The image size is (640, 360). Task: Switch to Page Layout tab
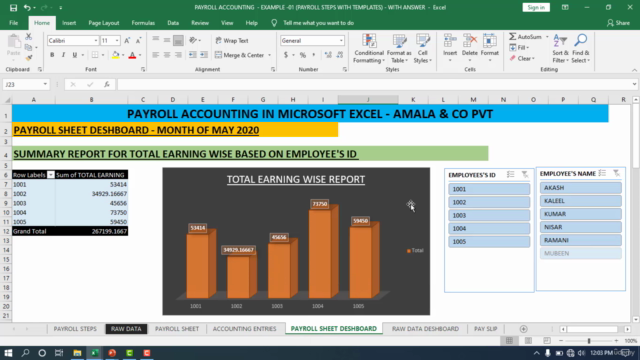tap(104, 23)
